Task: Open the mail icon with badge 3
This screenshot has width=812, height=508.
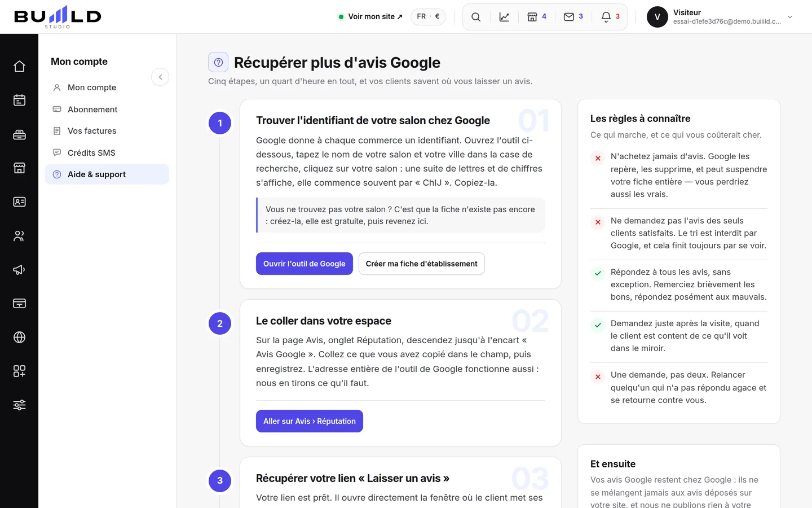Action: tap(573, 17)
